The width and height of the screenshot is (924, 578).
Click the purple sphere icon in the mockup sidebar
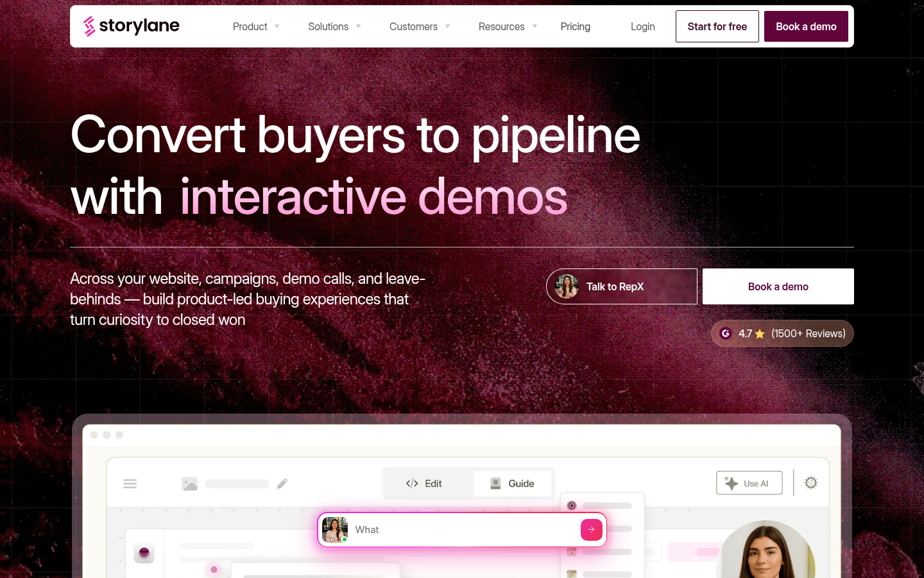pyautogui.click(x=144, y=552)
